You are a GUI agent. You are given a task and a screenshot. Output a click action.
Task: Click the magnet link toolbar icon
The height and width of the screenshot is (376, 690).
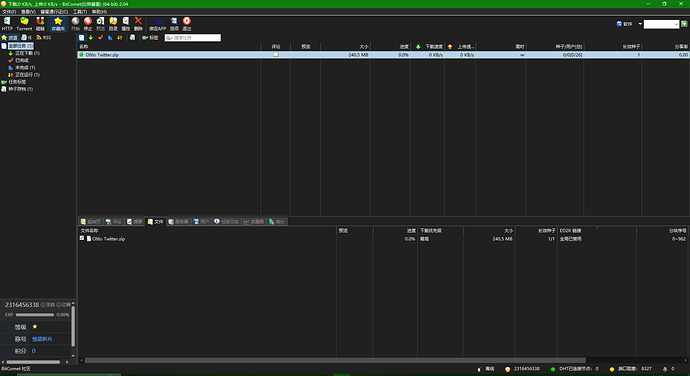(40, 24)
